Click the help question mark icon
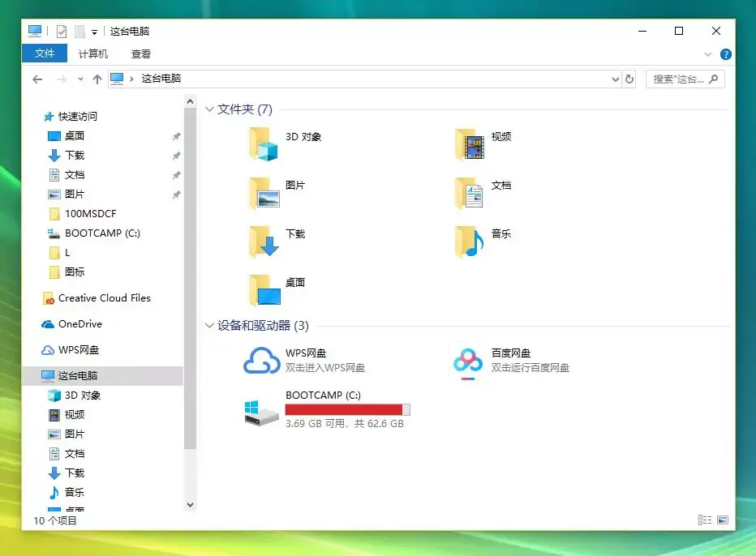 click(x=726, y=54)
